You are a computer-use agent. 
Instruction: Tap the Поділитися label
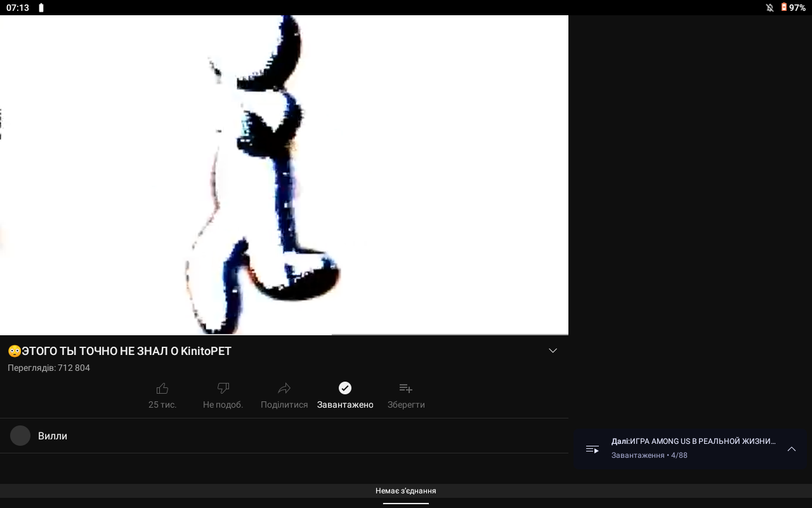tap(284, 404)
